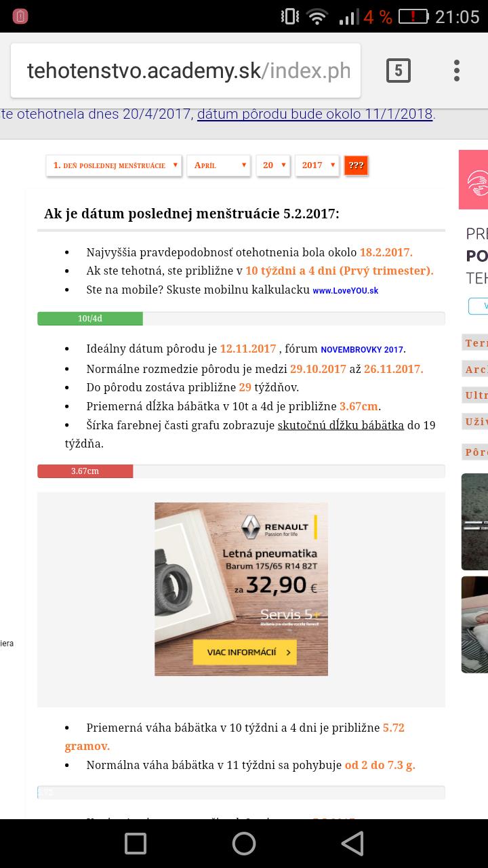The image size is (488, 868).
Task: Tap the Android recent apps square button
Action: tap(136, 844)
